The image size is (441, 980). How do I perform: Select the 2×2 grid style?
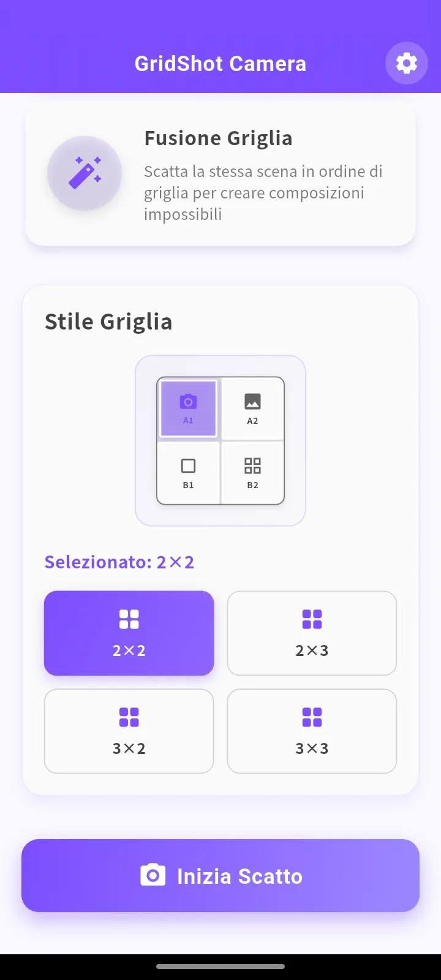(129, 633)
